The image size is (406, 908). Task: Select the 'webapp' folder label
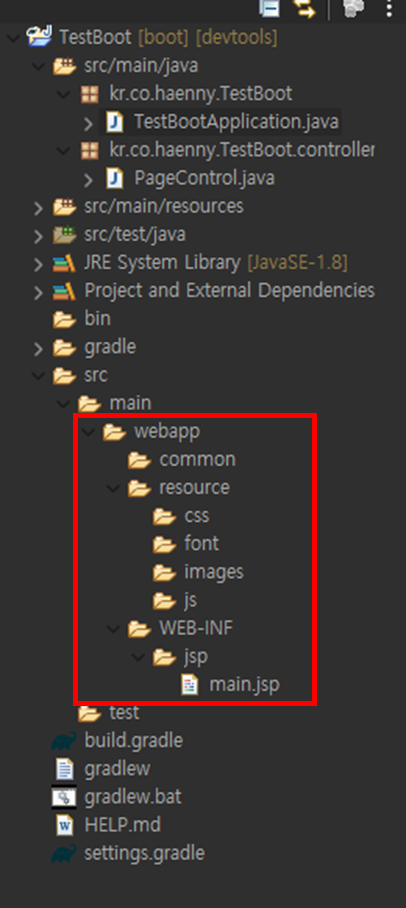point(167,431)
